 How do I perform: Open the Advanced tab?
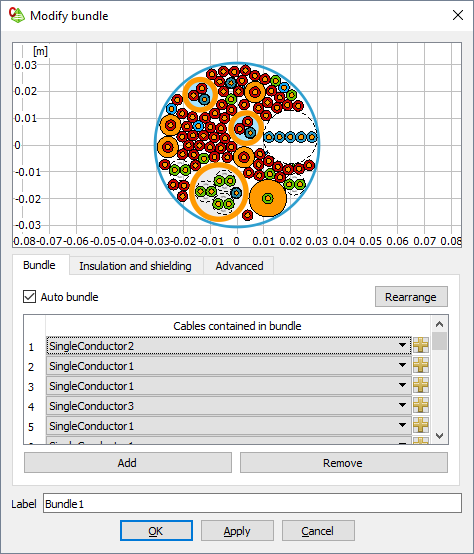pyautogui.click(x=239, y=266)
